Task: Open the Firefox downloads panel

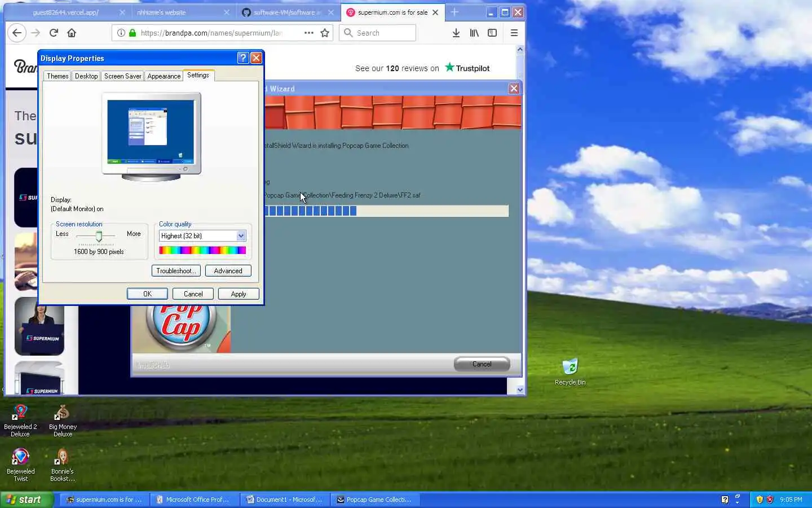Action: (x=456, y=33)
